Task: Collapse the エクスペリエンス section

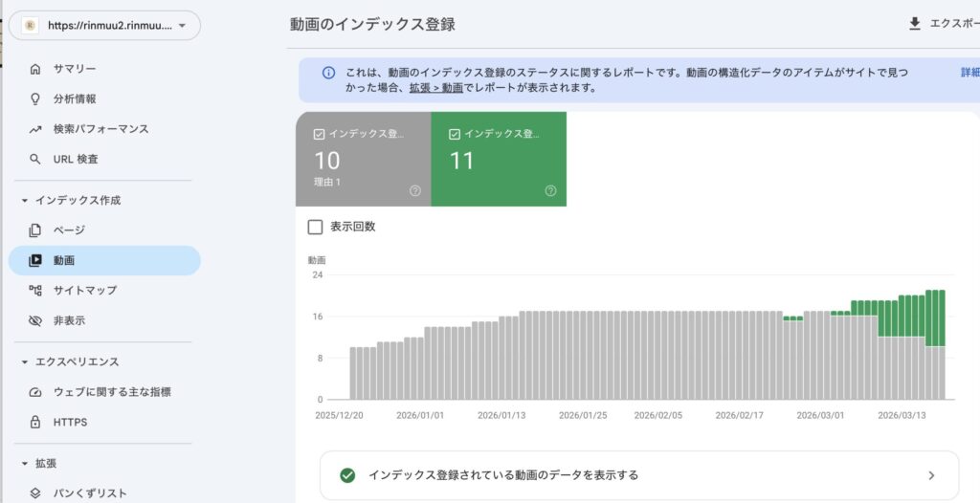Action: 25,361
